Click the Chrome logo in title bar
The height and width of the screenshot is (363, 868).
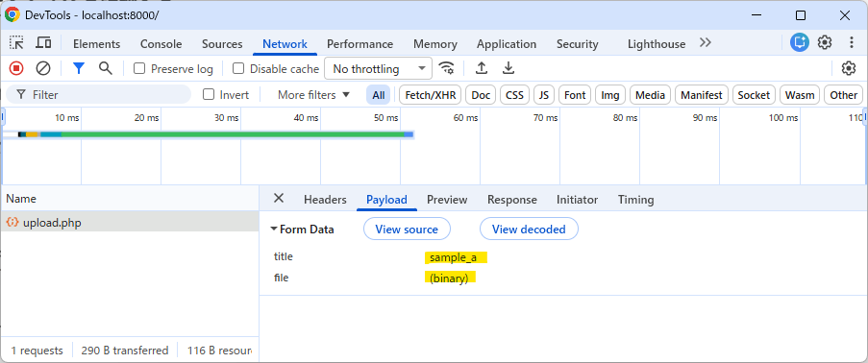point(12,15)
